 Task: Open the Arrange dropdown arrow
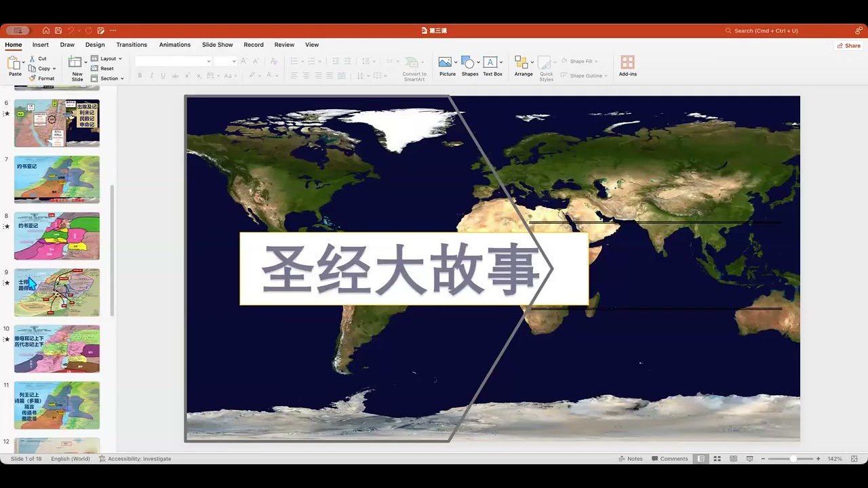click(x=532, y=62)
